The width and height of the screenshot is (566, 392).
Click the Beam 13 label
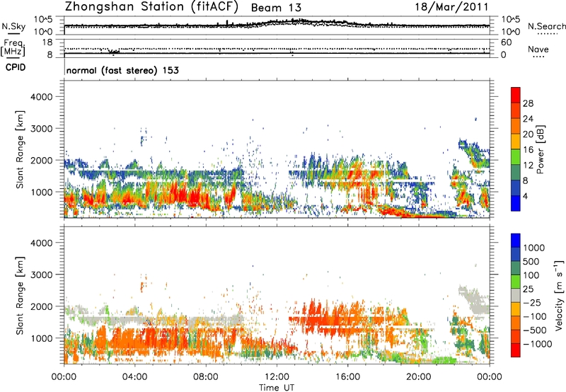[276, 8]
